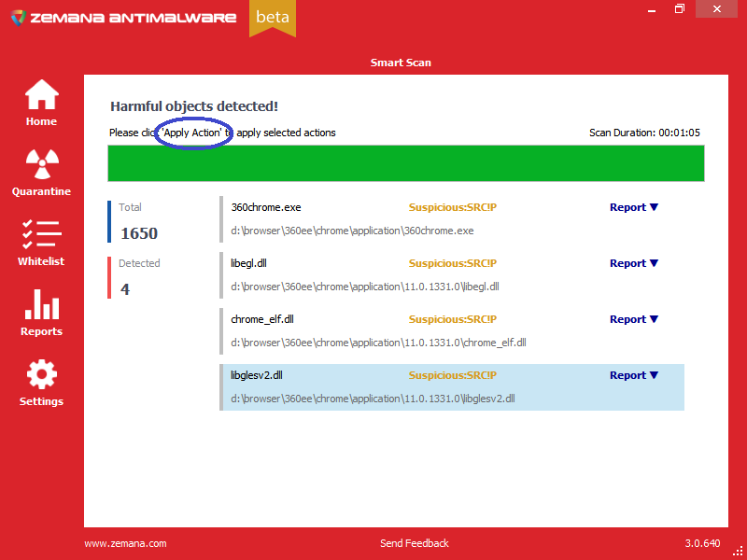The height and width of the screenshot is (560, 747).
Task: Expand Report dropdown for 360chrome.exe
Action: pyautogui.click(x=634, y=207)
